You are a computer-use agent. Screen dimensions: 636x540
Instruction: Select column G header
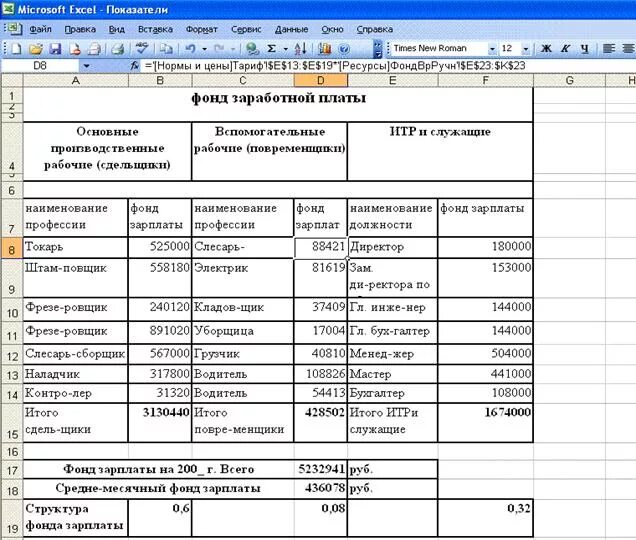(x=569, y=80)
